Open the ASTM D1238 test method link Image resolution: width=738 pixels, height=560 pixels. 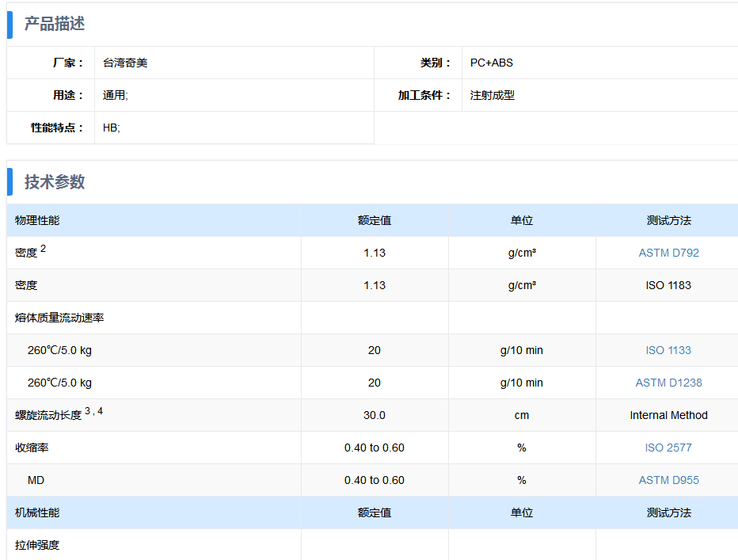(668, 383)
